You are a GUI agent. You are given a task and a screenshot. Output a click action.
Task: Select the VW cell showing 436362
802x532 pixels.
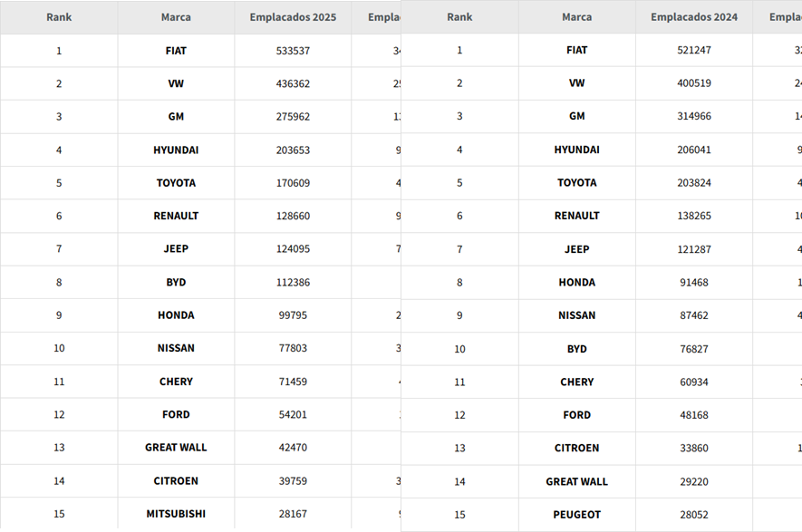[293, 83]
